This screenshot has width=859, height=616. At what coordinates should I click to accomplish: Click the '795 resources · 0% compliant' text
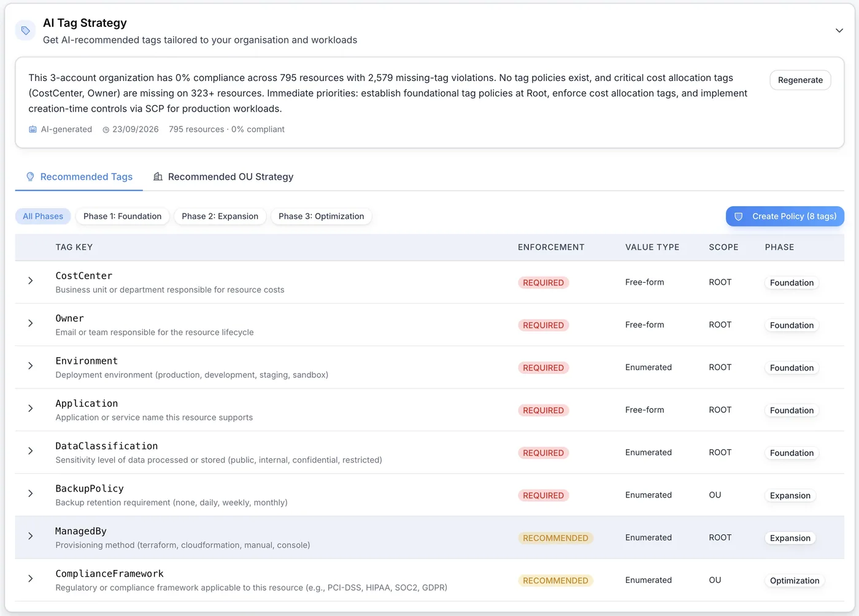[226, 129]
